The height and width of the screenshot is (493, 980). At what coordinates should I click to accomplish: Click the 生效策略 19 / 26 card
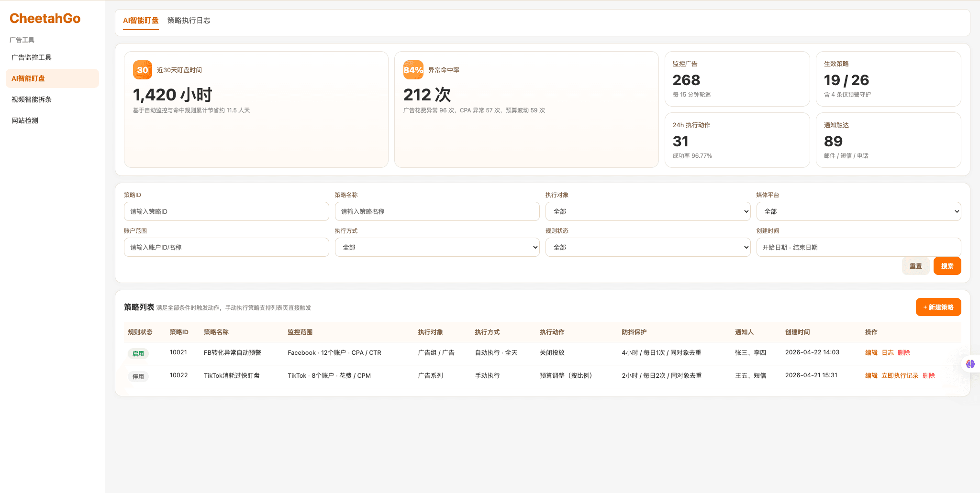tap(889, 79)
